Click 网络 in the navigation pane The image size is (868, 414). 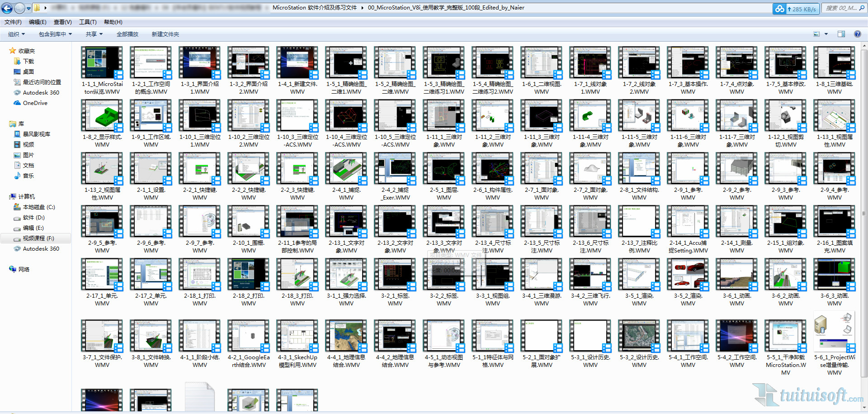click(24, 270)
